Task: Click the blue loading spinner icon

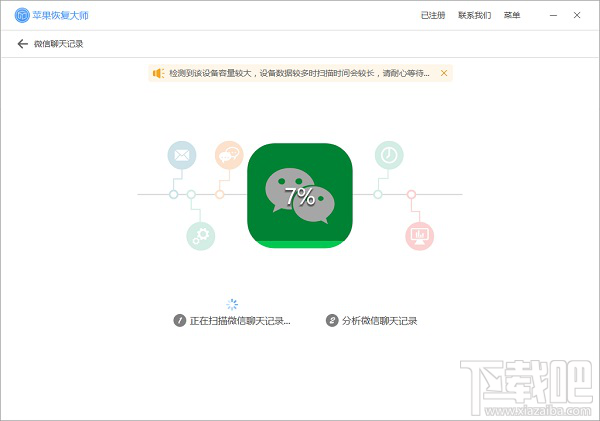Action: click(x=232, y=304)
